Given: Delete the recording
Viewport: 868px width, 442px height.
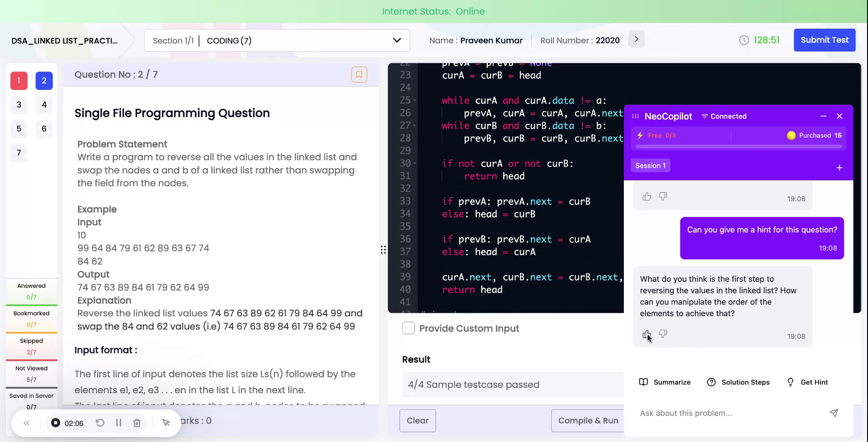Looking at the screenshot, I should [x=137, y=423].
